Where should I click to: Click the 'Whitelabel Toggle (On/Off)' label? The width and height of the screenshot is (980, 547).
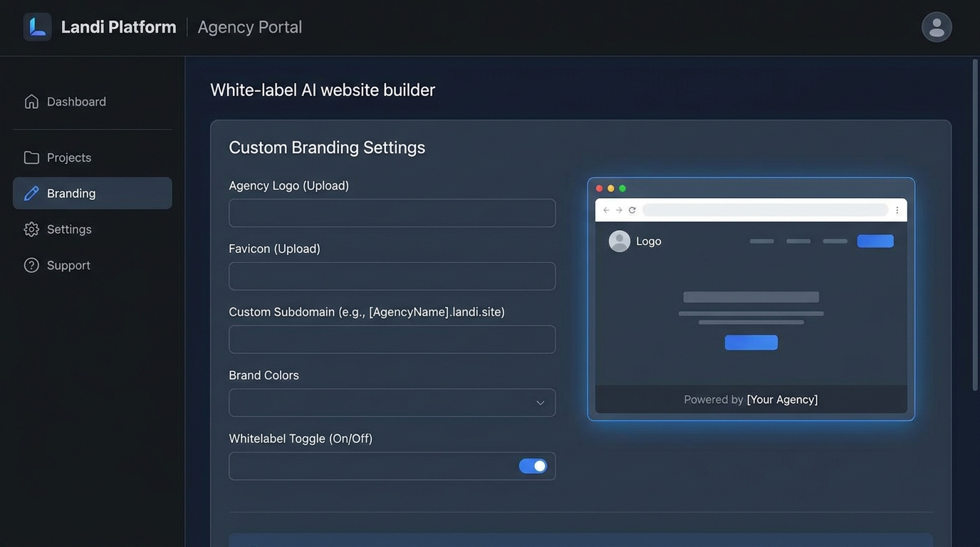pyautogui.click(x=301, y=439)
